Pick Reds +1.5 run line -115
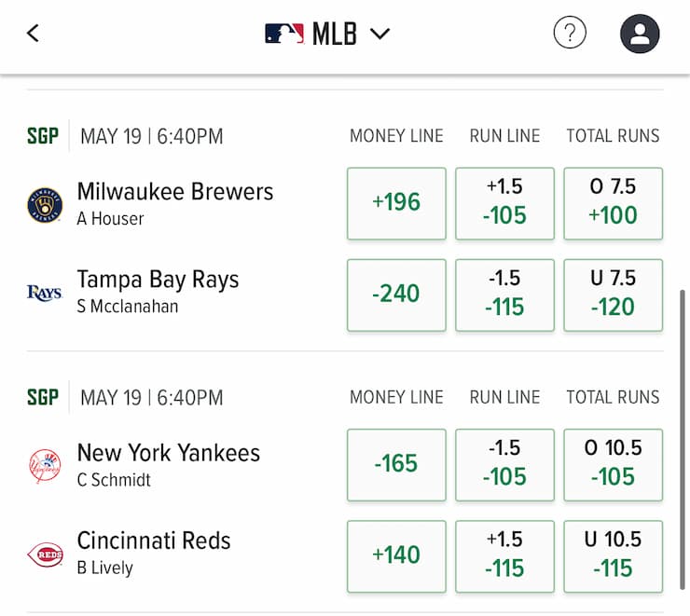The width and height of the screenshot is (690, 616). (504, 556)
